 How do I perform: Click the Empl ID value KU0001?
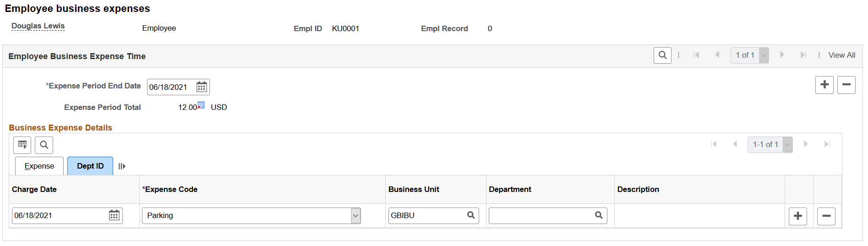pos(345,28)
